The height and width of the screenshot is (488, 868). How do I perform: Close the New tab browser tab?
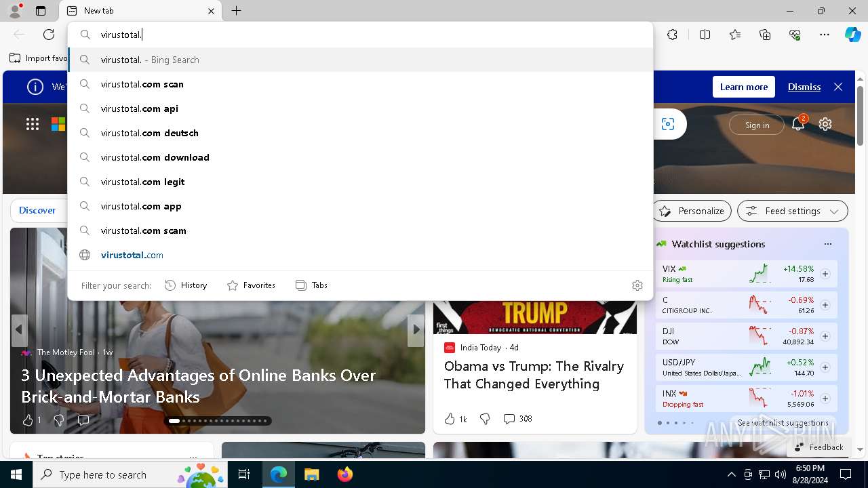[211, 11]
